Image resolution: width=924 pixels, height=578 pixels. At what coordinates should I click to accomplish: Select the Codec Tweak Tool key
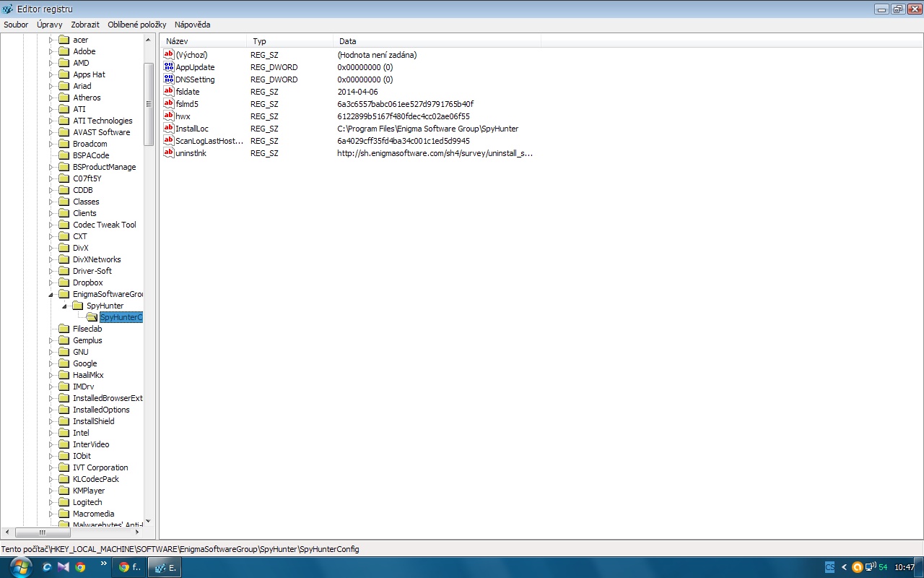click(x=104, y=225)
